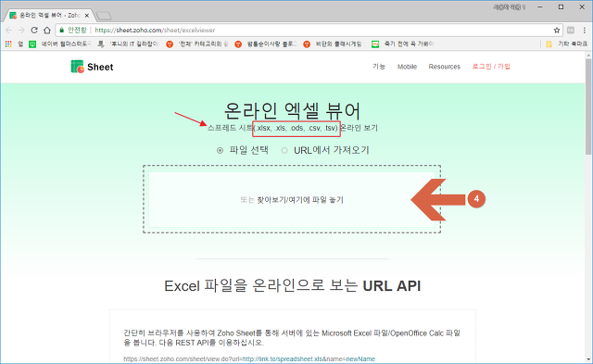Open the Resources menu item
Screen dimensions: 593x364
click(445, 67)
